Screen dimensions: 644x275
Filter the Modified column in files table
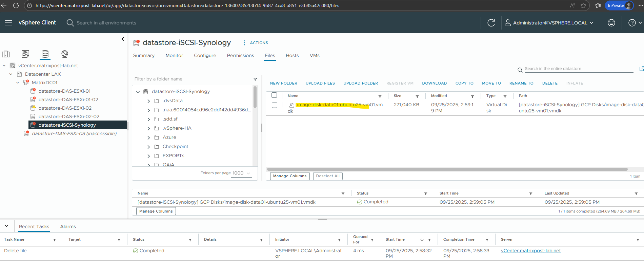pos(472,96)
